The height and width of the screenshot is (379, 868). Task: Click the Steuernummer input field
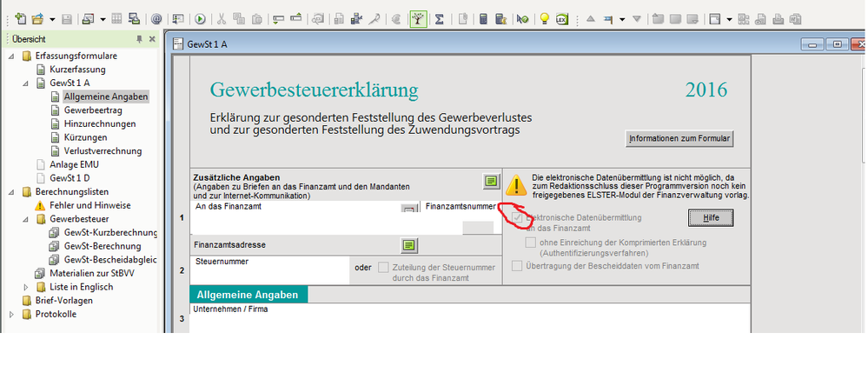(x=269, y=273)
